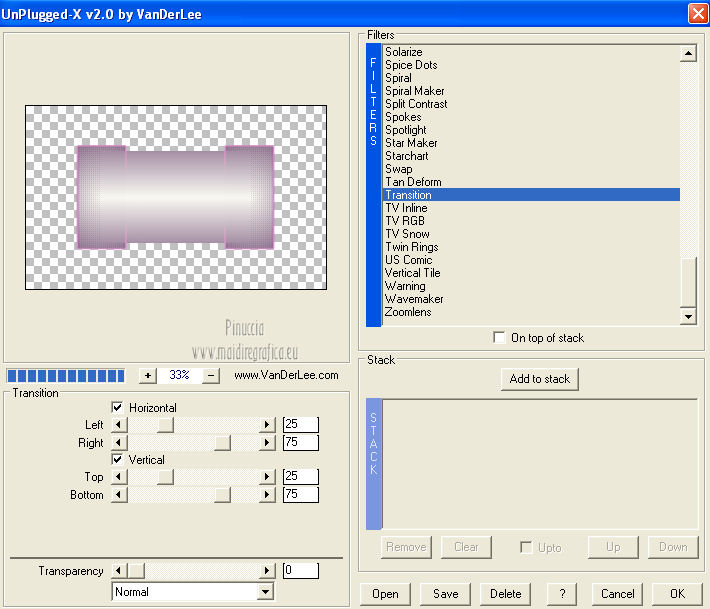The image size is (710, 609).
Task: Close the UnPlugged-X dialog window
Action: pyautogui.click(x=698, y=13)
